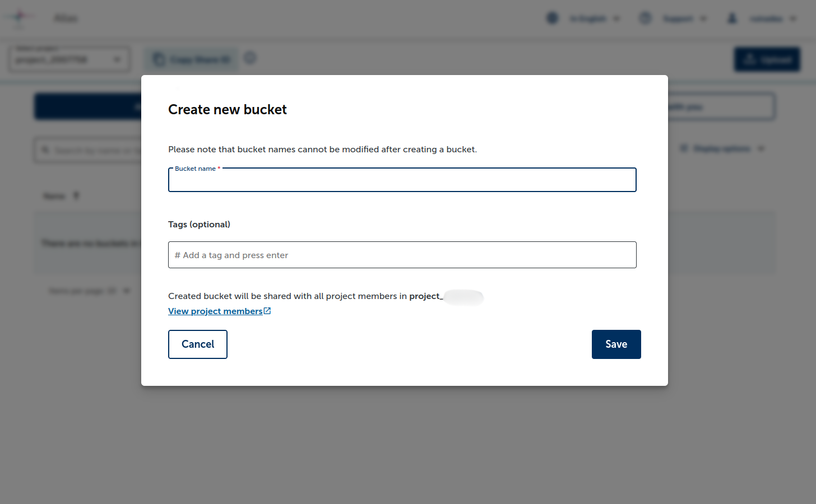This screenshot has height=504, width=816.
Task: Click the Save button
Action: [x=616, y=344]
